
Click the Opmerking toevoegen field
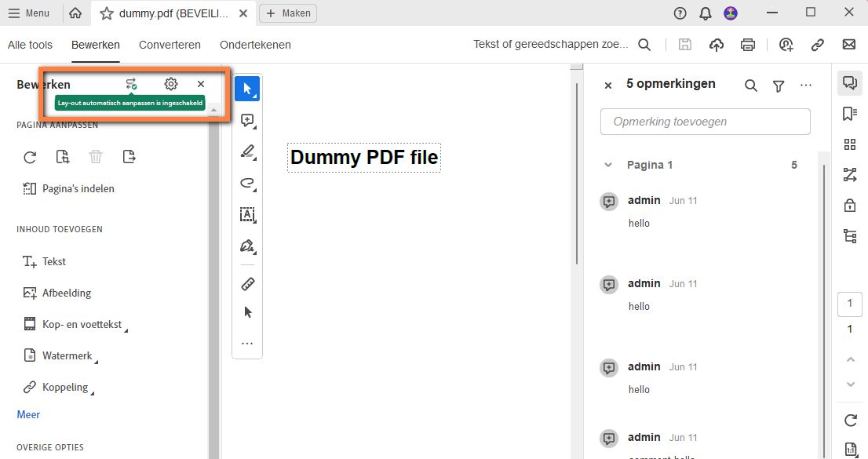(x=706, y=122)
